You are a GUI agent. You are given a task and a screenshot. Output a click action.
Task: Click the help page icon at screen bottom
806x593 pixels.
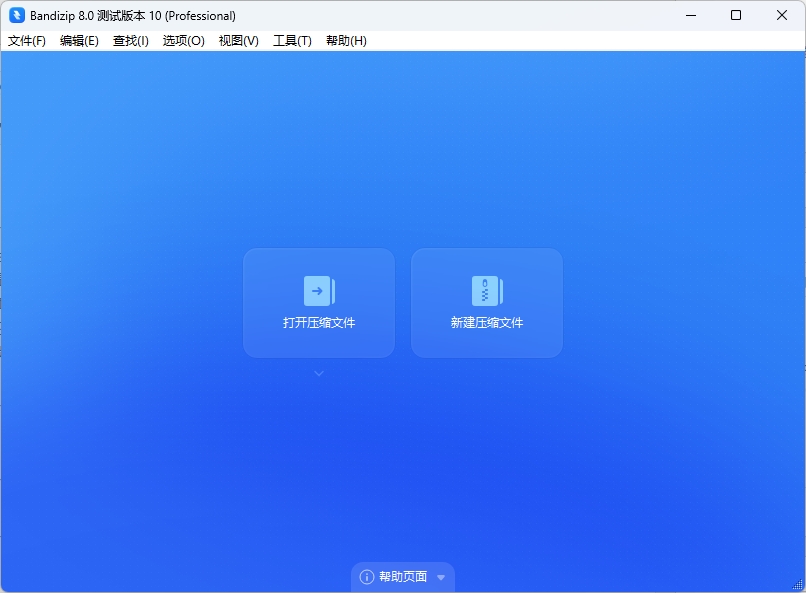pos(368,577)
